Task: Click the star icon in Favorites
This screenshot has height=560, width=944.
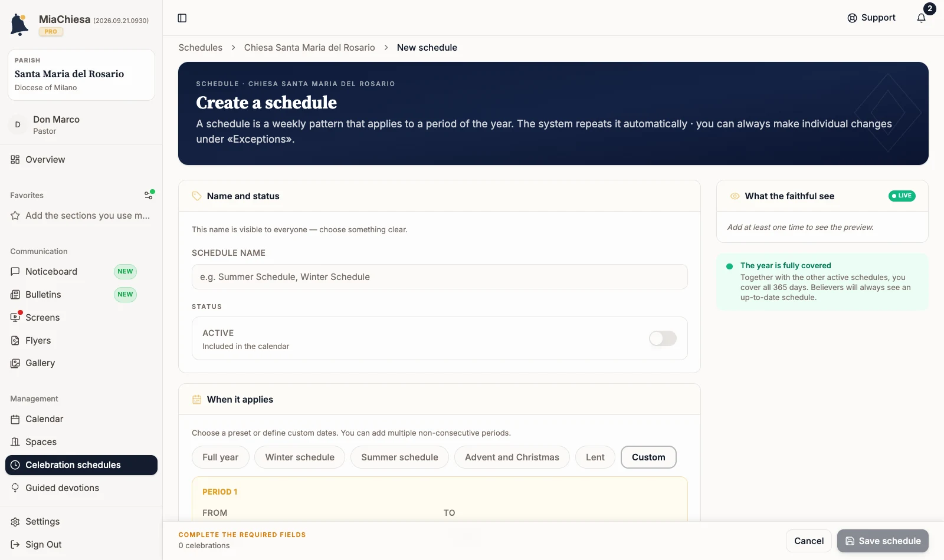Action: (x=15, y=216)
